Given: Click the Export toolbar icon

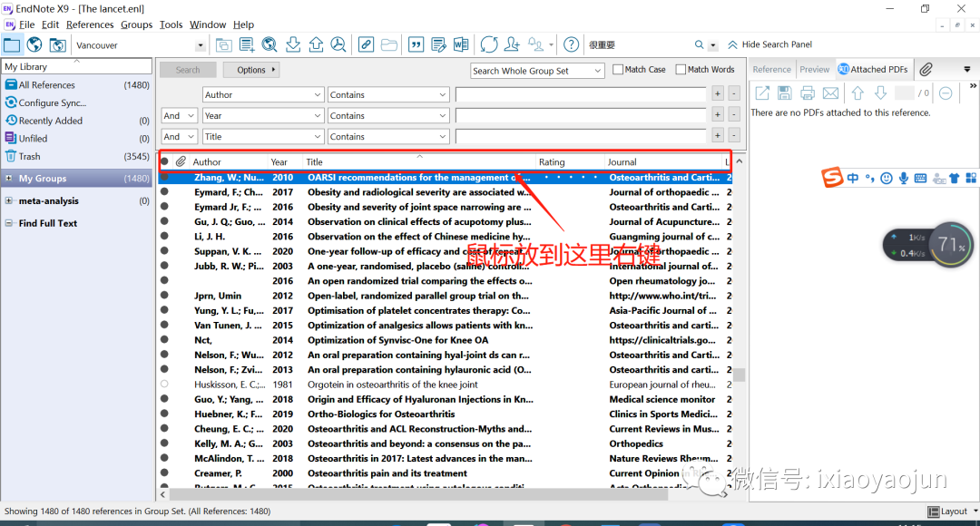Looking at the screenshot, I should (x=316, y=45).
